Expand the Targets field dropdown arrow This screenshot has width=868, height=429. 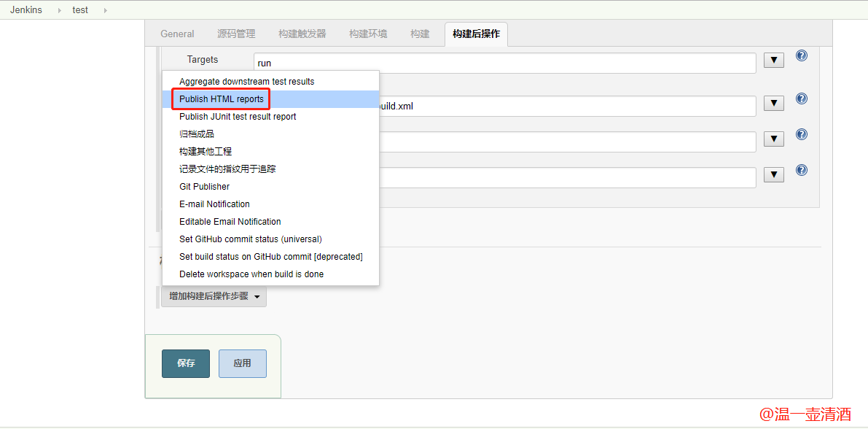pos(774,61)
